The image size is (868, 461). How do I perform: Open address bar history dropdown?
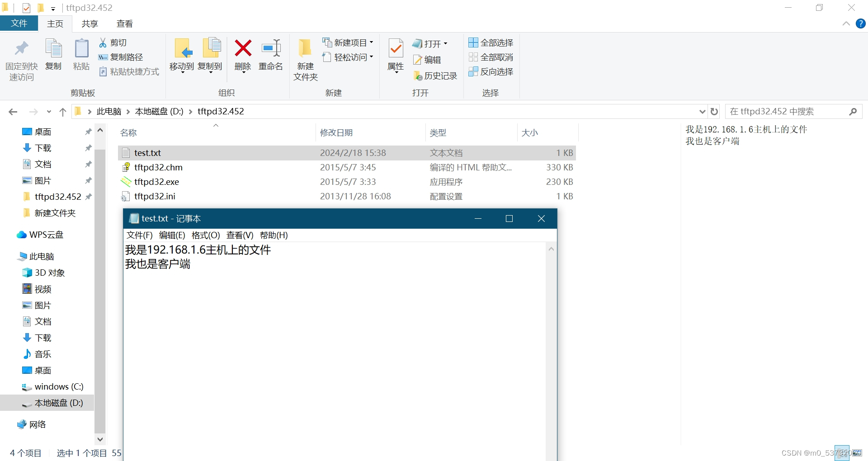coord(702,111)
